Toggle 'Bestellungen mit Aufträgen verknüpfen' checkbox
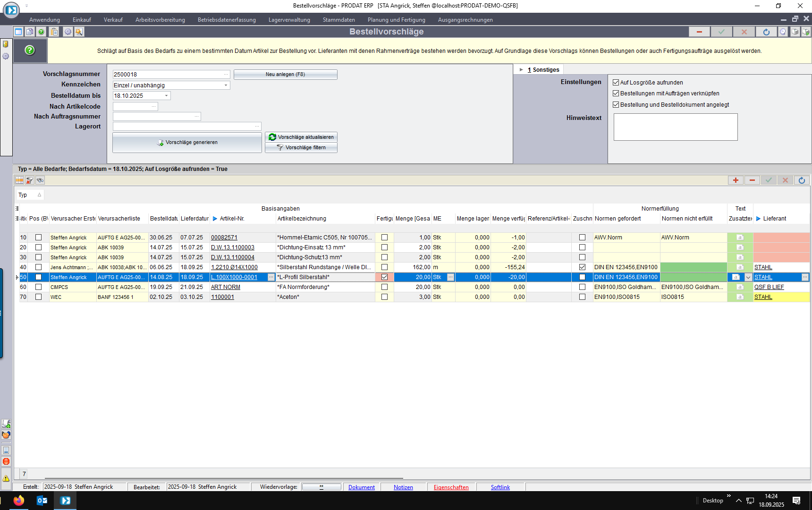 coord(616,93)
